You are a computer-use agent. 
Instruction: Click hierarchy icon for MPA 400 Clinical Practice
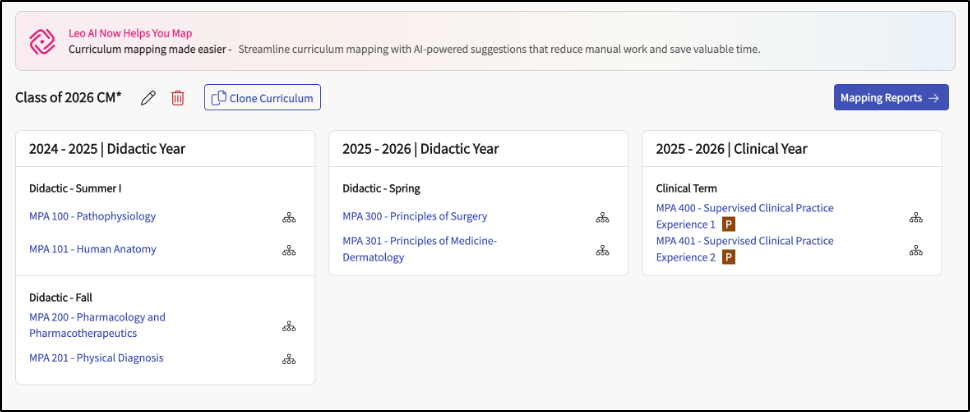pyautogui.click(x=915, y=217)
